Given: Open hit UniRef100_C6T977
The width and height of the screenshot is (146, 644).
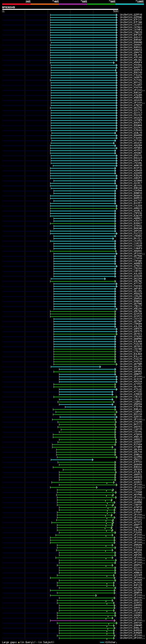Looking at the screenshot, I should tap(131, 25).
